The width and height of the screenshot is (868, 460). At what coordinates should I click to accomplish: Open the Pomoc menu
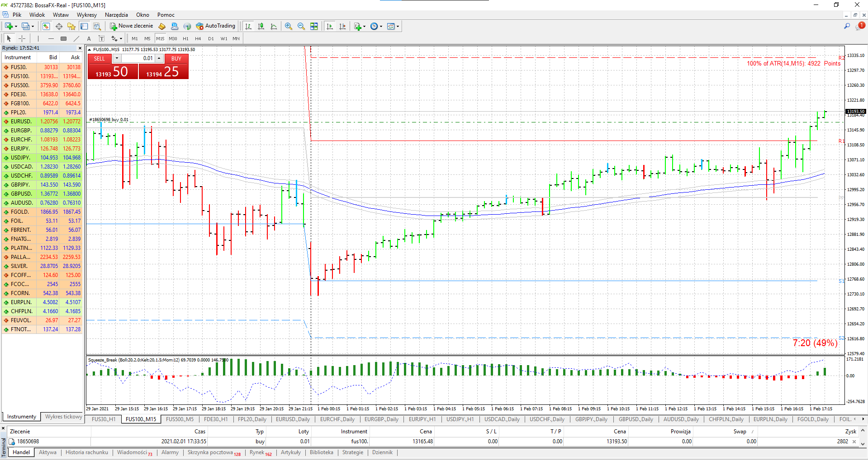tap(166, 15)
